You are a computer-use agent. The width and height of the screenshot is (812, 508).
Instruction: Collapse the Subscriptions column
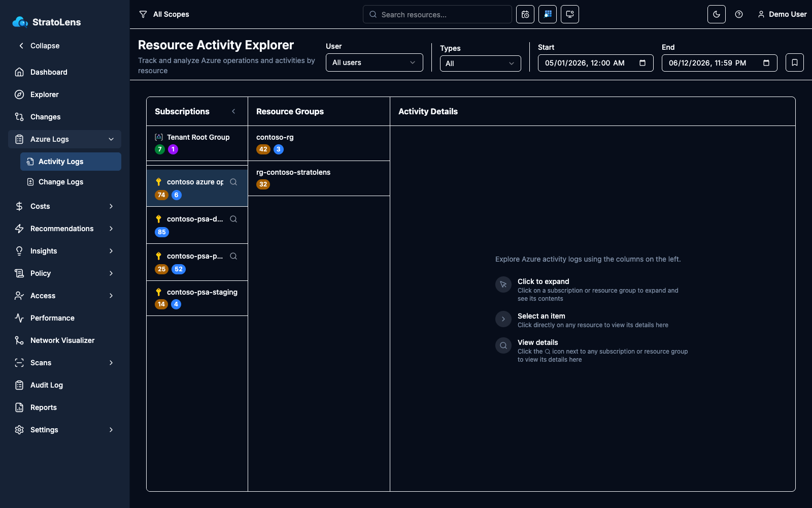[x=233, y=111]
